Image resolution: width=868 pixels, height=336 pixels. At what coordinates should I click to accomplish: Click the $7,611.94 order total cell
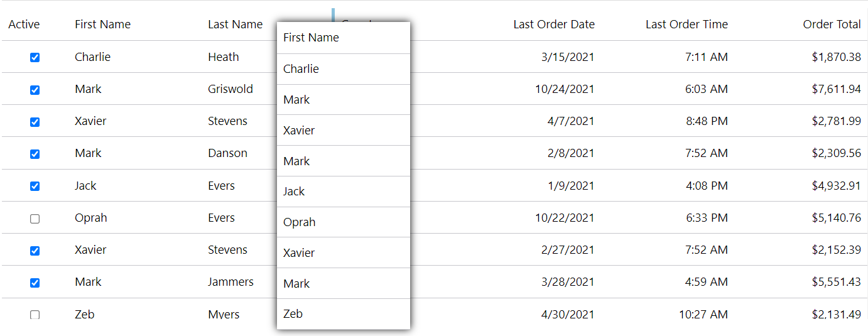(836, 89)
